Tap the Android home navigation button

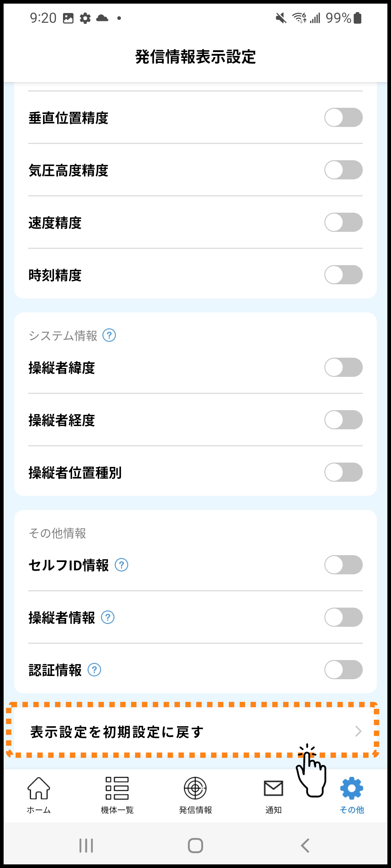click(x=195, y=846)
